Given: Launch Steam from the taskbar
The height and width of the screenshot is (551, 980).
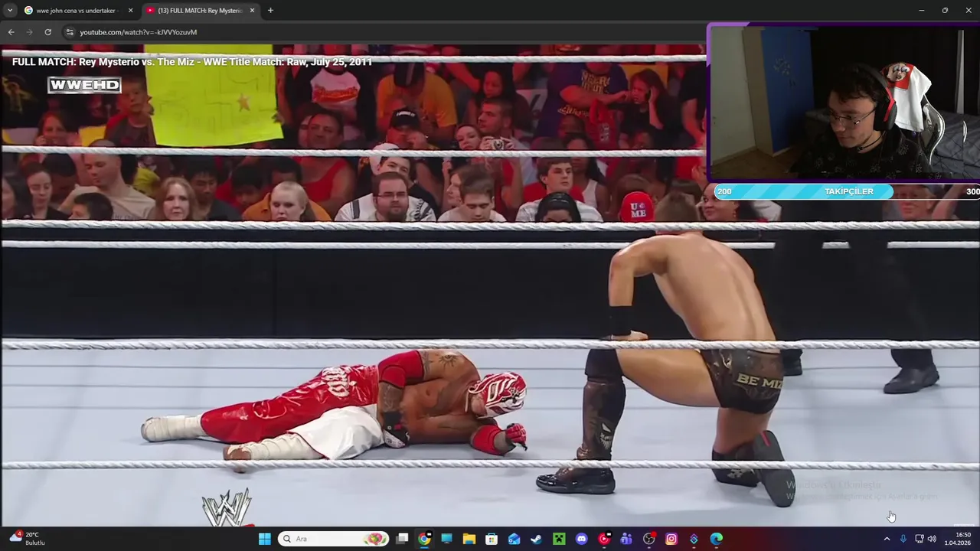Looking at the screenshot, I should point(536,539).
